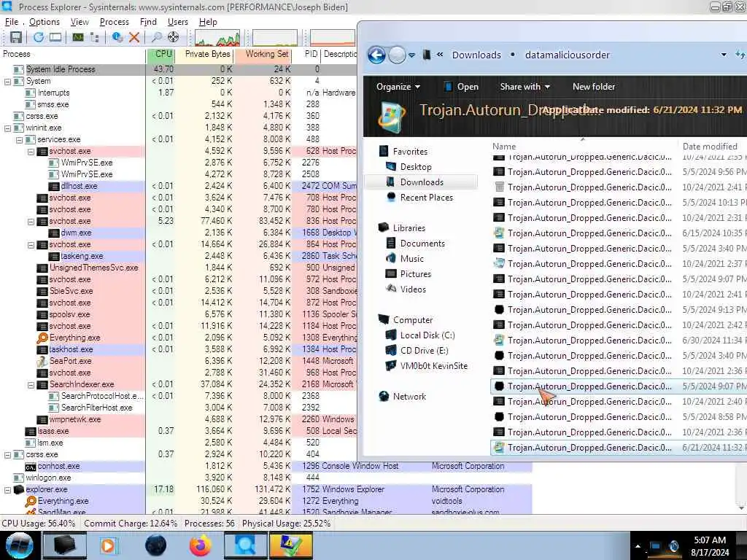The width and height of the screenshot is (747, 560).
Task: Sort by the CPU column header
Action: (160, 54)
